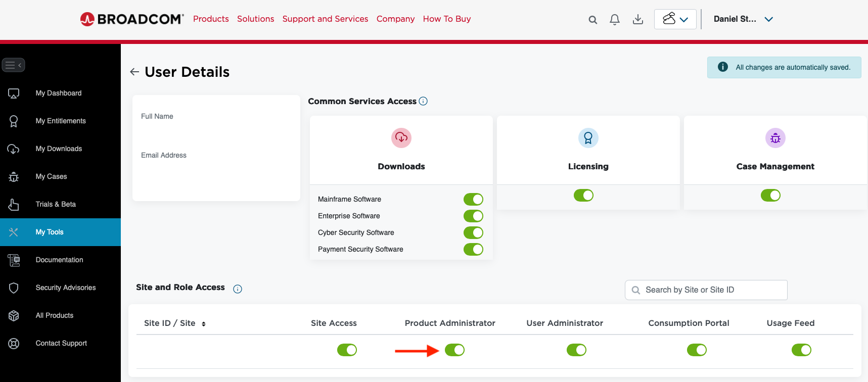Open Support and Services menu

325,19
